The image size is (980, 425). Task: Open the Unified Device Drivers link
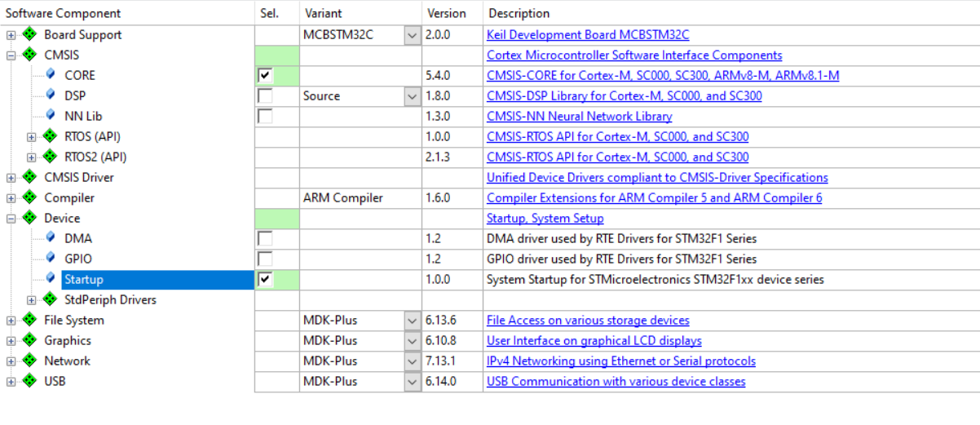pyautogui.click(x=657, y=178)
